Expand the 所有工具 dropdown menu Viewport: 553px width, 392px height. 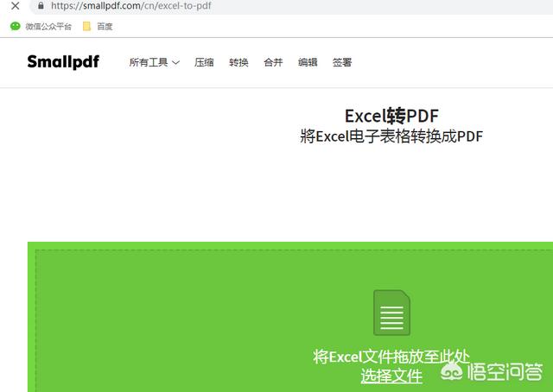[x=155, y=62]
